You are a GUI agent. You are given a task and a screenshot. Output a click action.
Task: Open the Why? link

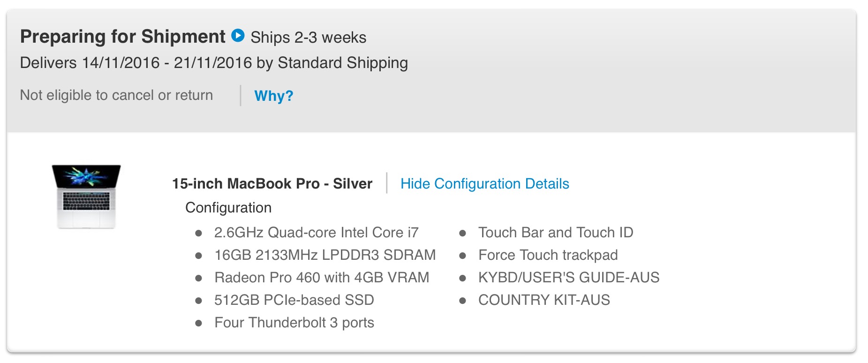(274, 96)
